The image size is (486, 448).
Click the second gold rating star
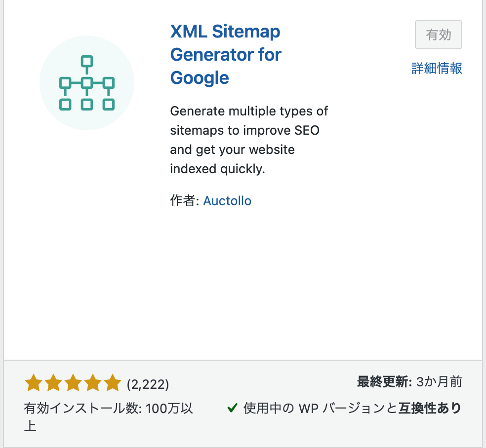(x=53, y=383)
